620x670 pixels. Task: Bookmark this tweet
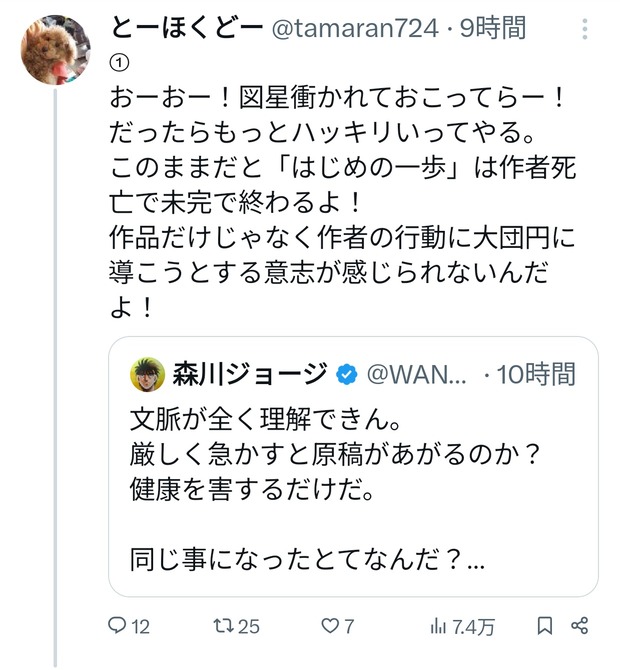pyautogui.click(x=545, y=626)
